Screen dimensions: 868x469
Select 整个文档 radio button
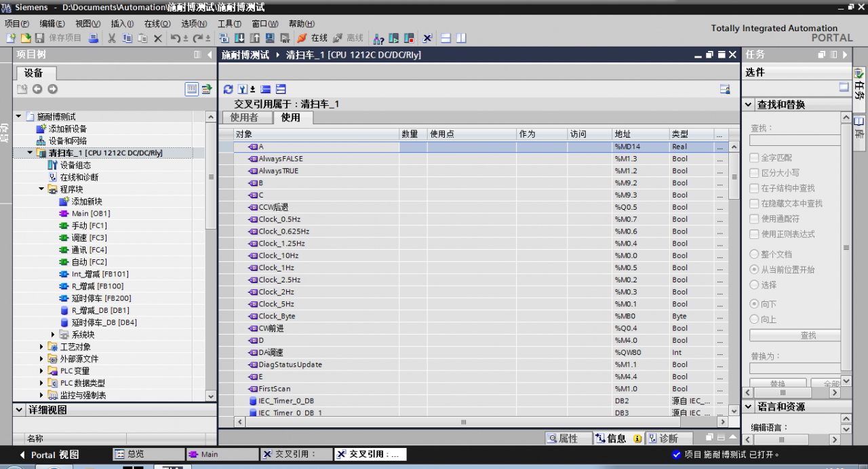point(754,254)
